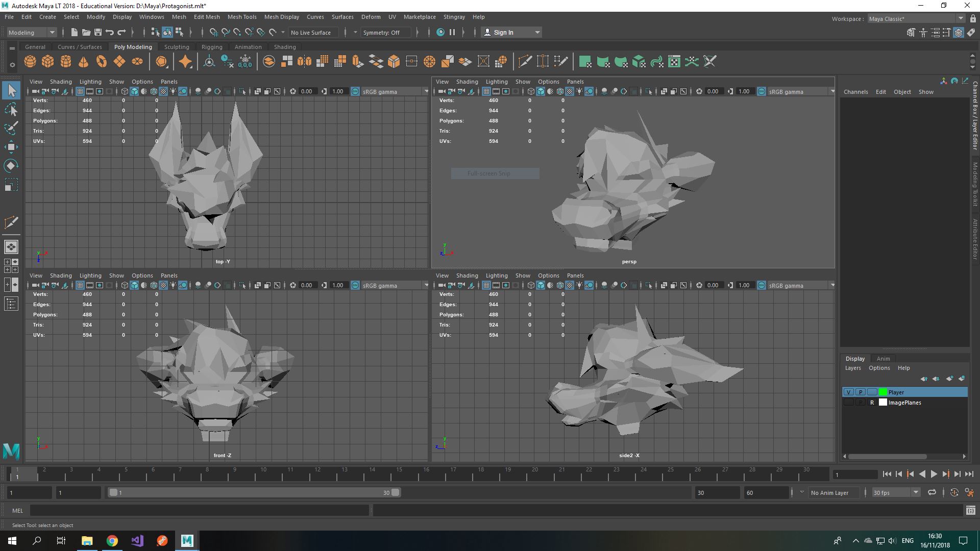980x551 pixels.
Task: Create a polygon cylinder from the shelf
Action: [66, 62]
